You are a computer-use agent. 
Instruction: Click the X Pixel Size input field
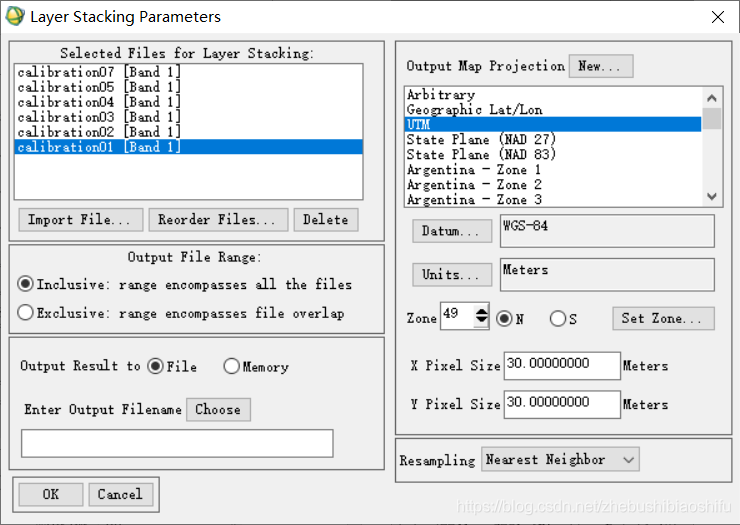(x=562, y=365)
